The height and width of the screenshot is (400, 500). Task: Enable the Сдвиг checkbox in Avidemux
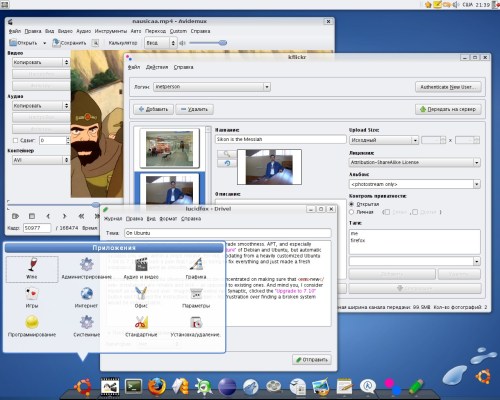(x=15, y=140)
